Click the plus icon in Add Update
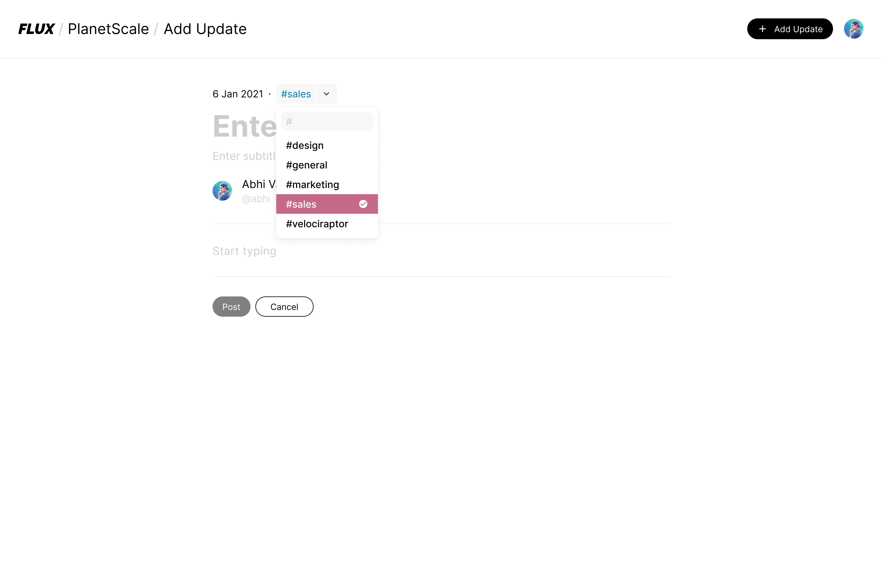 point(762,29)
